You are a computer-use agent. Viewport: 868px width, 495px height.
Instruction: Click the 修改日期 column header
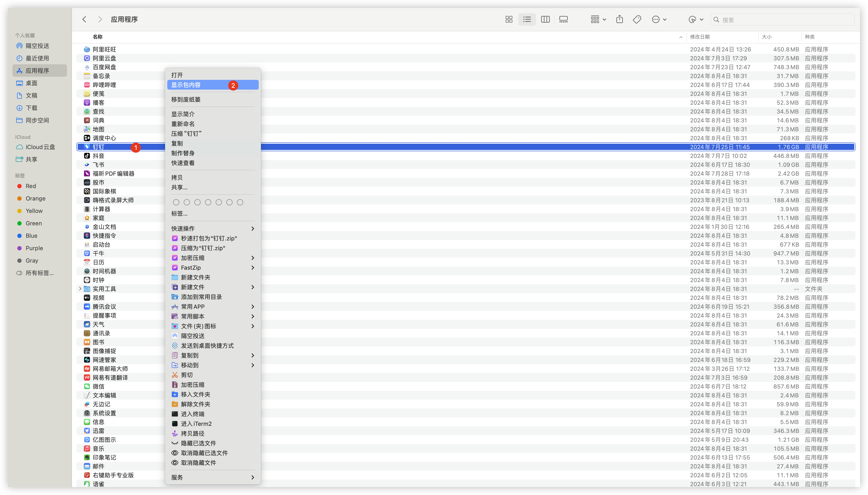pyautogui.click(x=700, y=37)
